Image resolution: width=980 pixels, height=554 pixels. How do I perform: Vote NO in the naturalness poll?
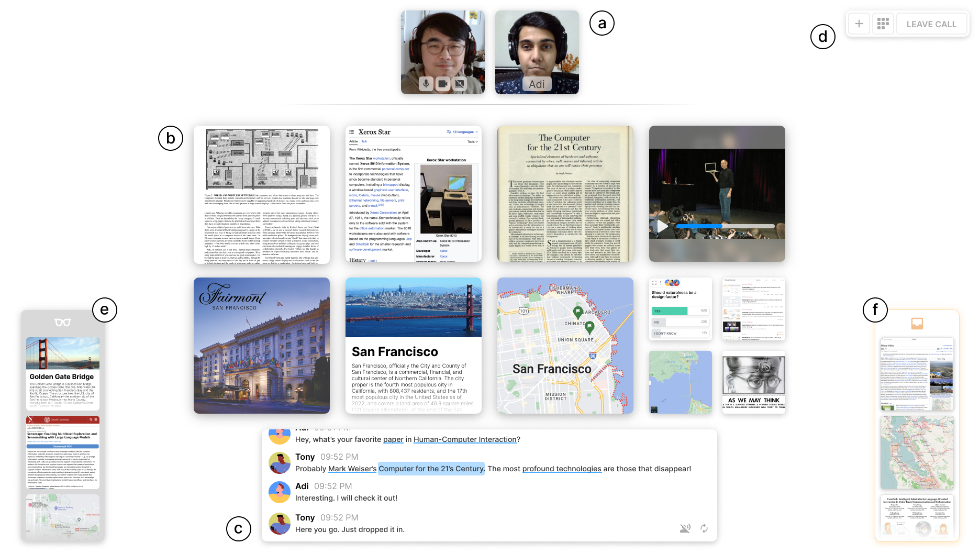[680, 322]
